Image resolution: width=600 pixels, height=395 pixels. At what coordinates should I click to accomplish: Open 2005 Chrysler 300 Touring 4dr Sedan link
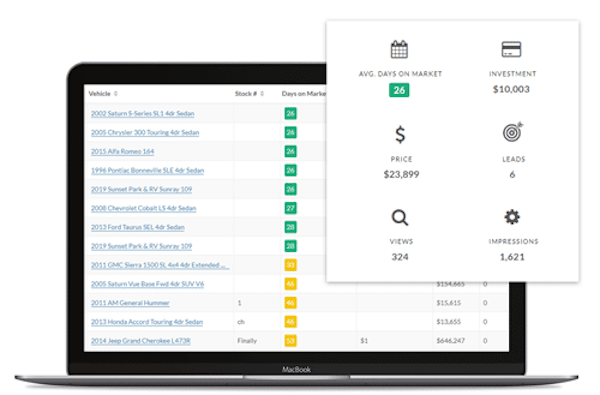click(x=145, y=132)
